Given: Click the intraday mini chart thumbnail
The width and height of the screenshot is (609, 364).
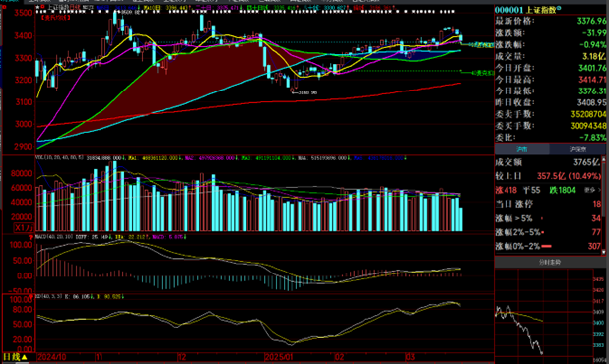Looking at the screenshot, I should (x=543, y=312).
